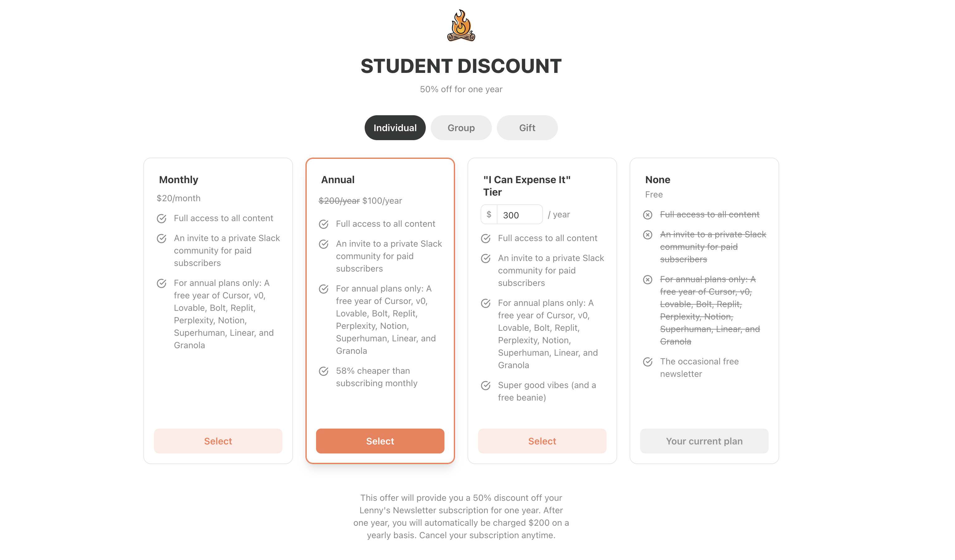Click checkmark icon beside Annual plan's Slack community invite
The width and height of the screenshot is (955, 560).
(x=324, y=244)
